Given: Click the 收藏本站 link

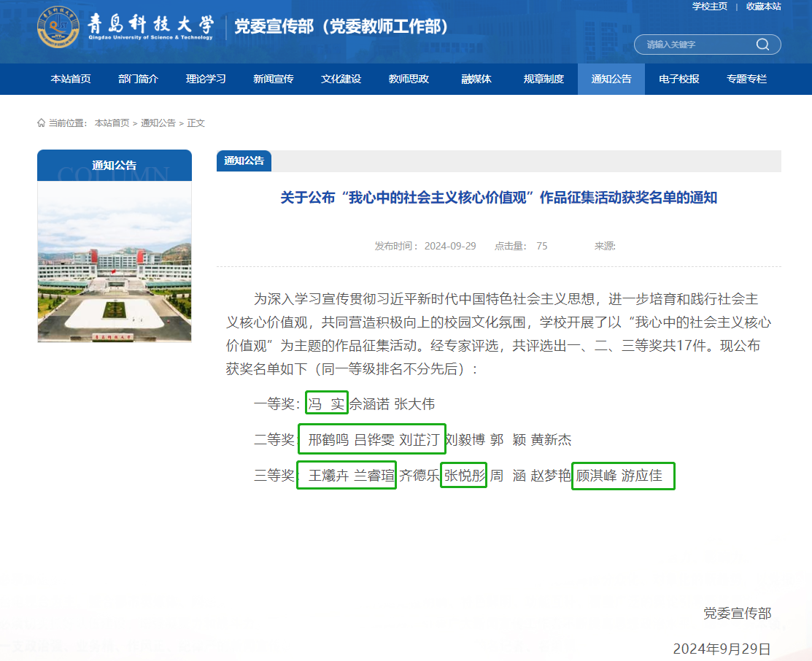Looking at the screenshot, I should pos(763,7).
